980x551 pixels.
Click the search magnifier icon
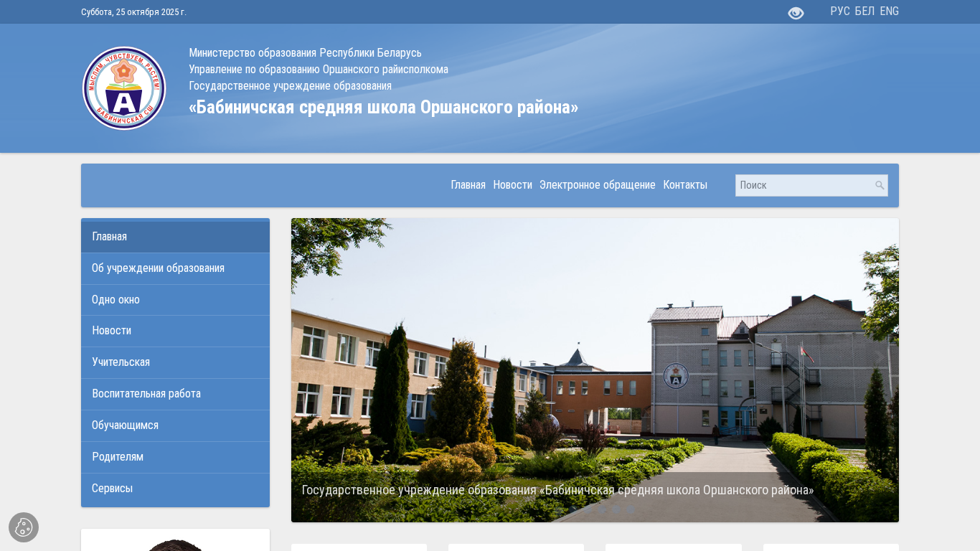[880, 185]
